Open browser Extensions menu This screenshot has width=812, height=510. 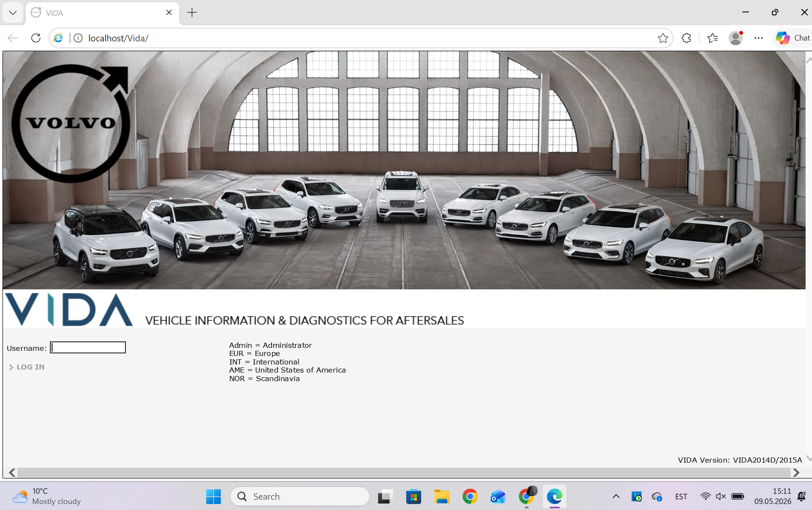[x=686, y=38]
